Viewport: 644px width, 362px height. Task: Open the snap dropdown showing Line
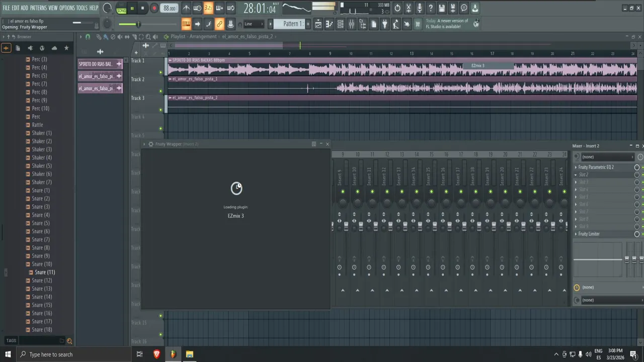click(x=254, y=24)
